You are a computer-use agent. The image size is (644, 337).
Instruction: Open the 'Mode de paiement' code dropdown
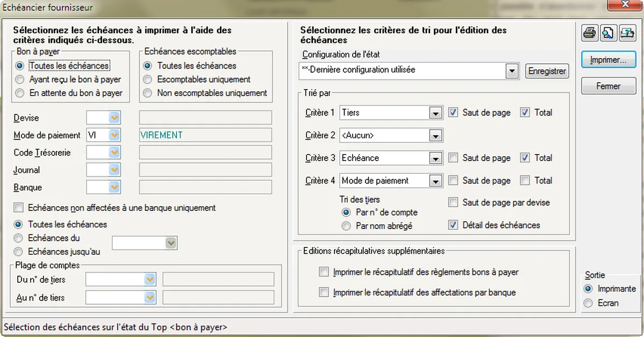click(114, 135)
